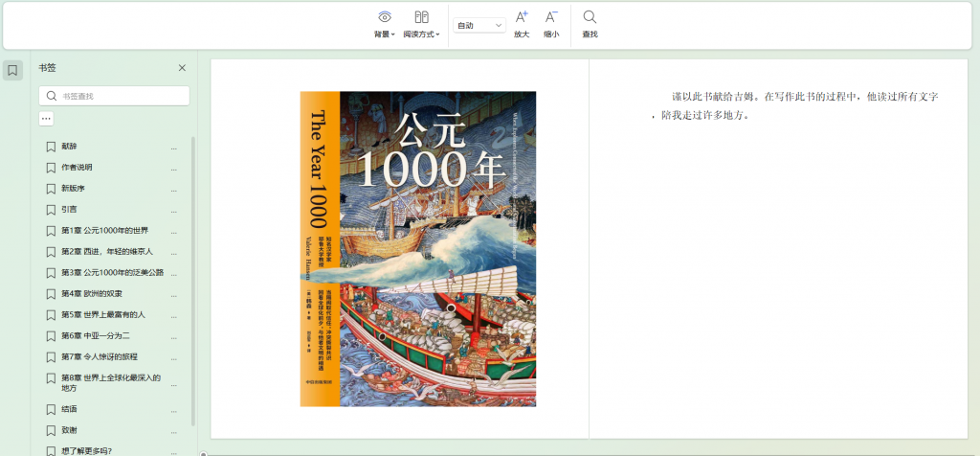Open the 背景 eye icon menu
980x456 pixels.
pos(385,17)
